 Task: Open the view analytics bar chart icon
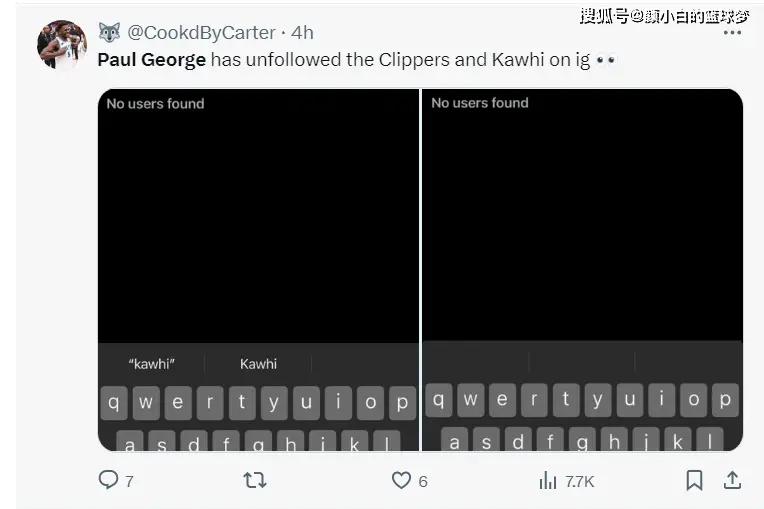[x=548, y=480]
